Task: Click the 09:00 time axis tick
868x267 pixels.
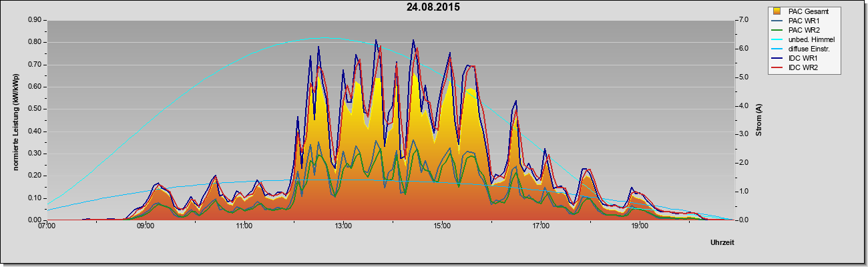Action: pyautogui.click(x=146, y=226)
